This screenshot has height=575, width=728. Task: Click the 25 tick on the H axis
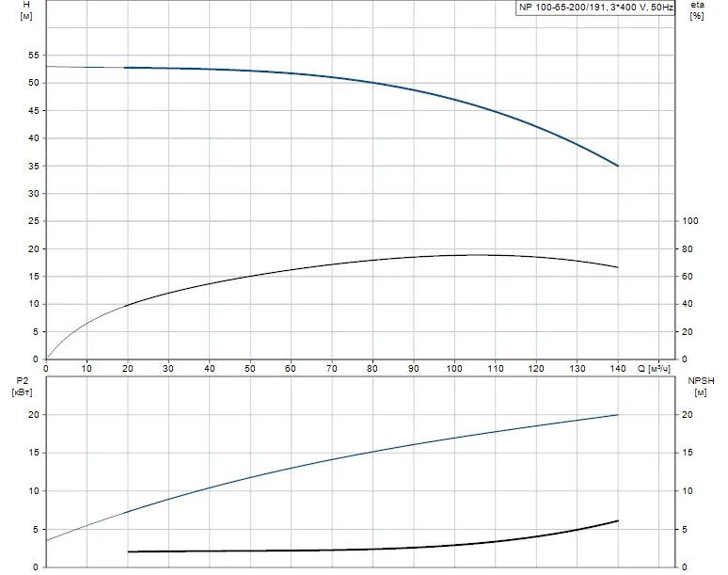[34, 221]
